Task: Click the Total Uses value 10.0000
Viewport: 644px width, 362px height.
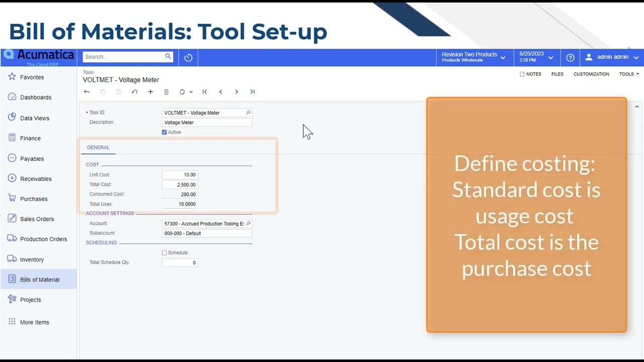Action: pos(187,204)
